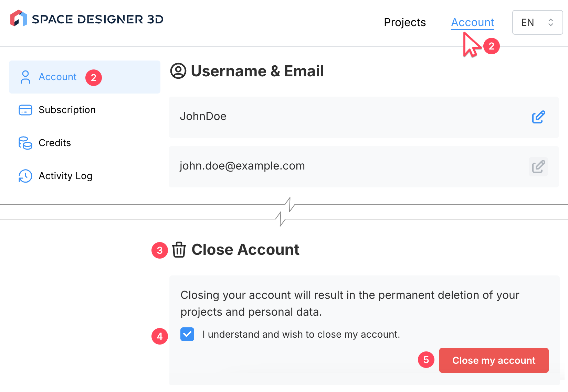Click the Space Designer 3D logo icon
Viewport: 568px width, 392px height.
(x=19, y=18)
